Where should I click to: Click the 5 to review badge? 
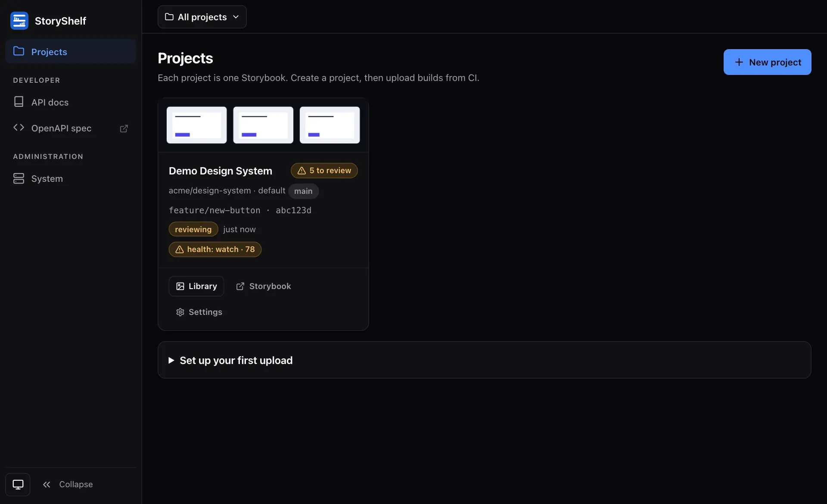point(324,171)
